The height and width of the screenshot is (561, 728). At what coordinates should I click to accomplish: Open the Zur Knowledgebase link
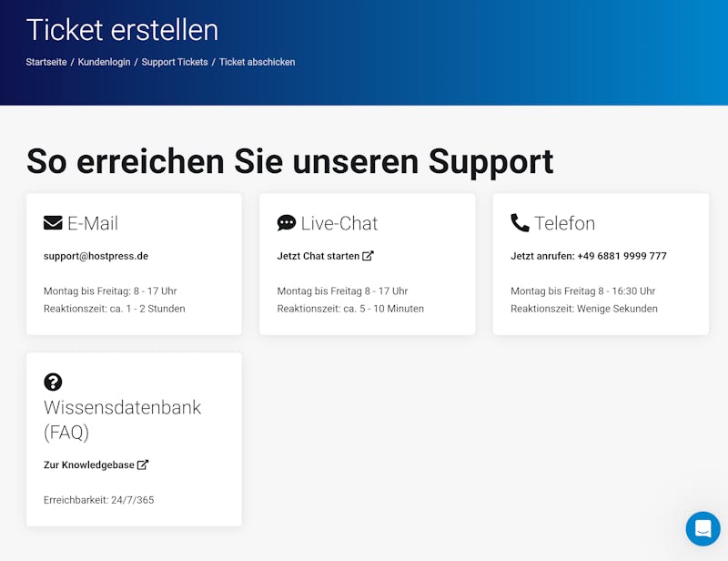[x=89, y=464]
